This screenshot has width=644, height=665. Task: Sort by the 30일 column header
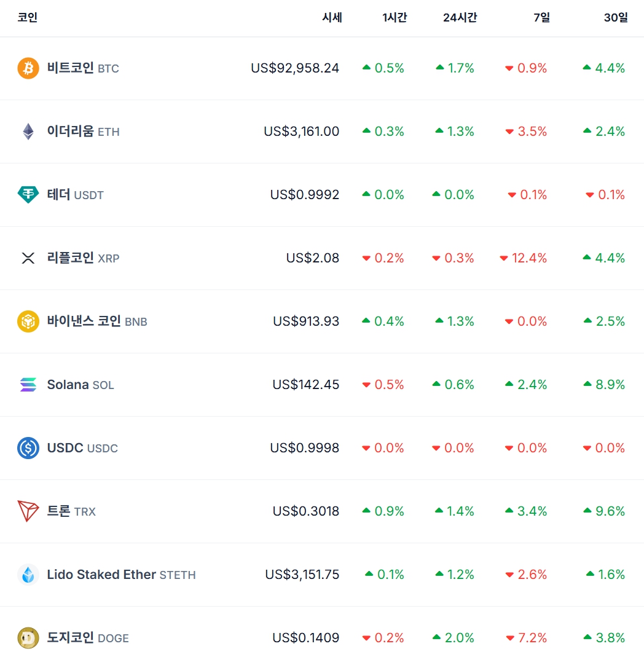pyautogui.click(x=616, y=18)
